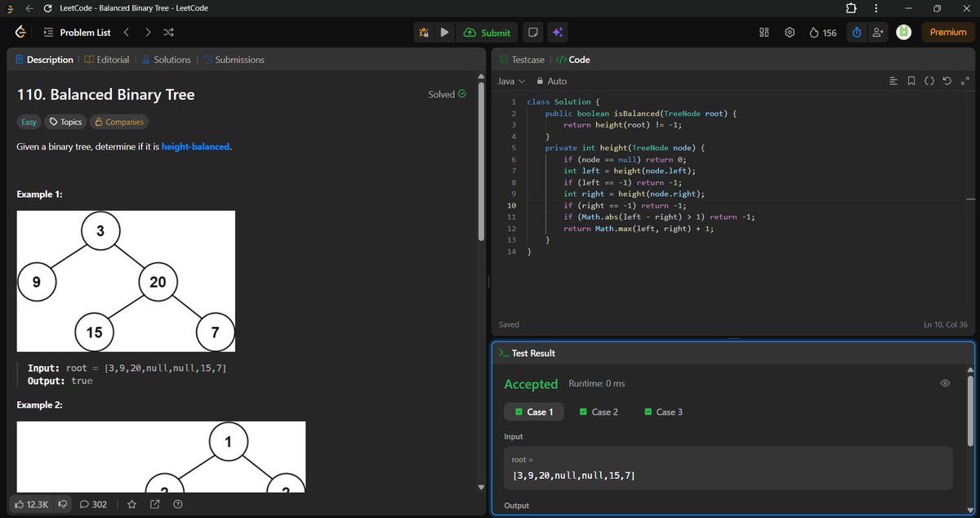Image resolution: width=980 pixels, height=518 pixels.
Task: Click the Auto lock setting
Action: 551,81
